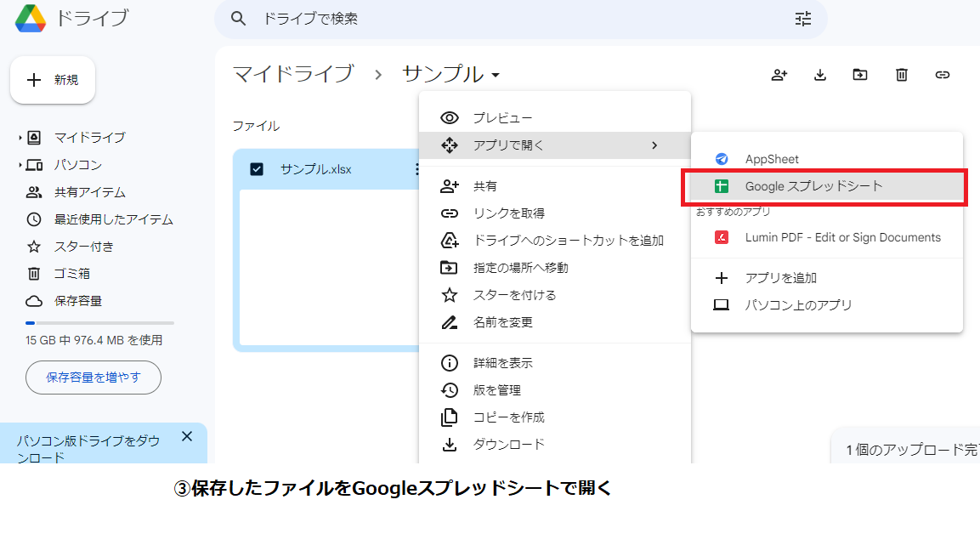Choose 指定の場所へ移動 menu item
Viewport: 980px width, 545px height.
[x=555, y=268]
